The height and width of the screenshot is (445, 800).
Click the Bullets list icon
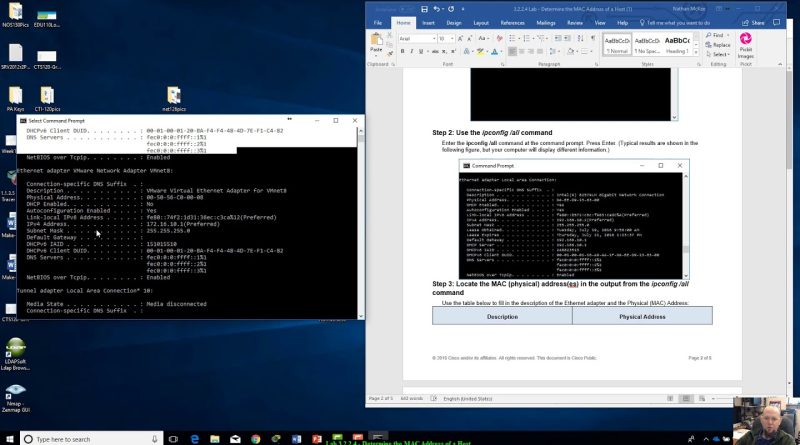coord(513,39)
